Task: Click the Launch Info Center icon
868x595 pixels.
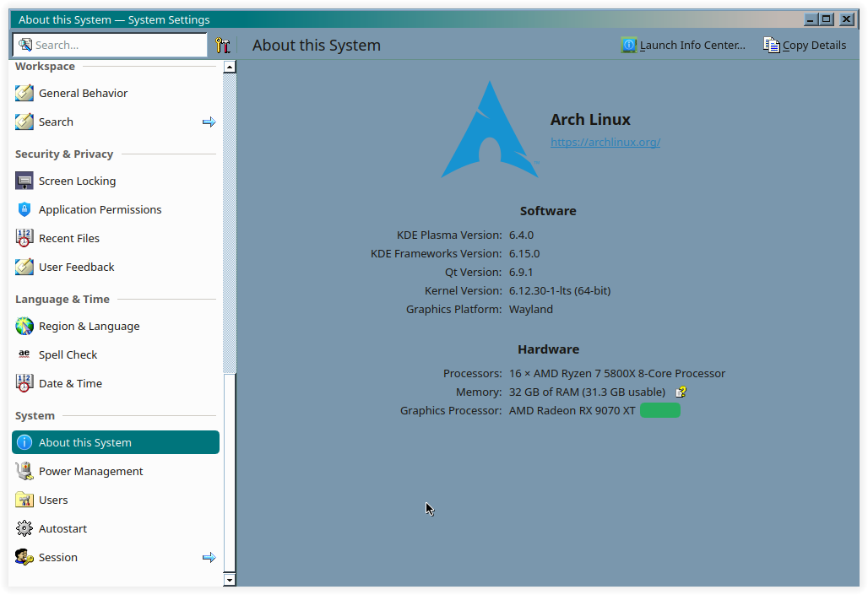Action: point(629,45)
